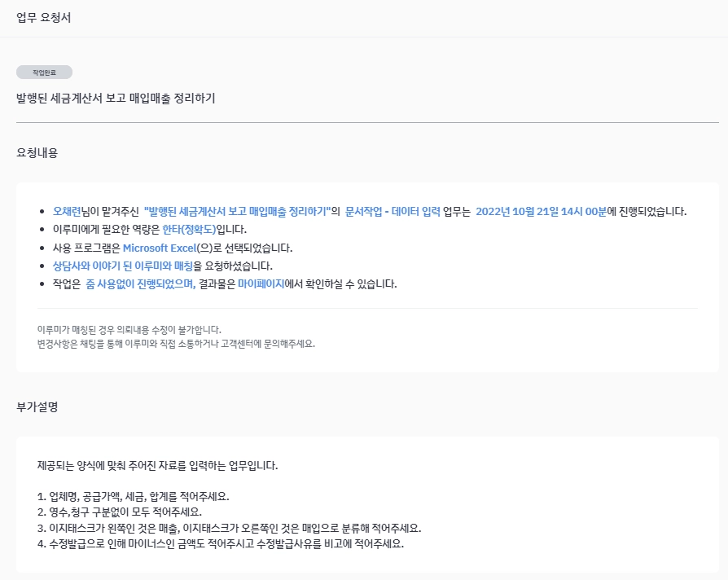Click instruction 2 about 영수,청구 구분없이
728x580 pixels.
pos(120,512)
